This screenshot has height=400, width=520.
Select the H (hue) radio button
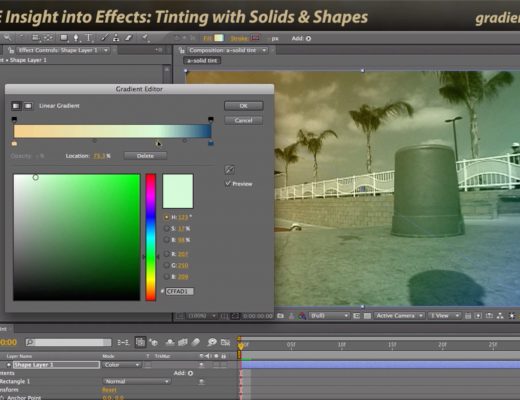click(166, 217)
